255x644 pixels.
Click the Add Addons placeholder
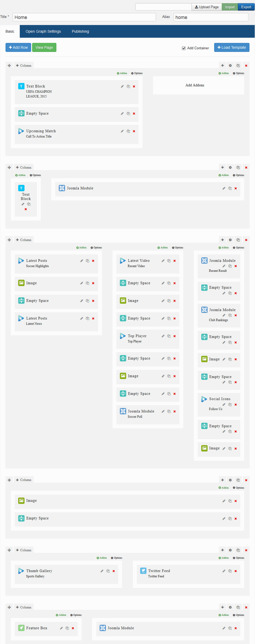tap(195, 85)
